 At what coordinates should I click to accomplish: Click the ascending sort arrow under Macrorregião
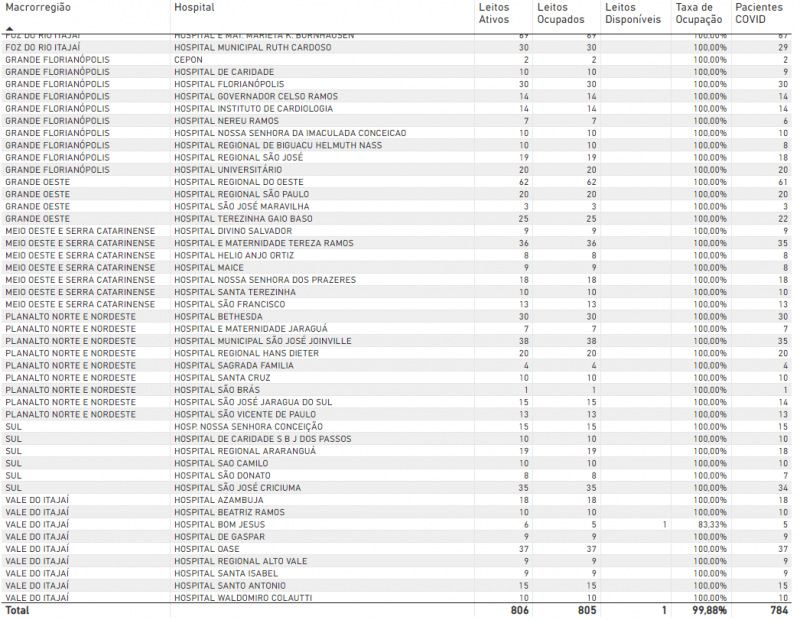click(x=10, y=29)
